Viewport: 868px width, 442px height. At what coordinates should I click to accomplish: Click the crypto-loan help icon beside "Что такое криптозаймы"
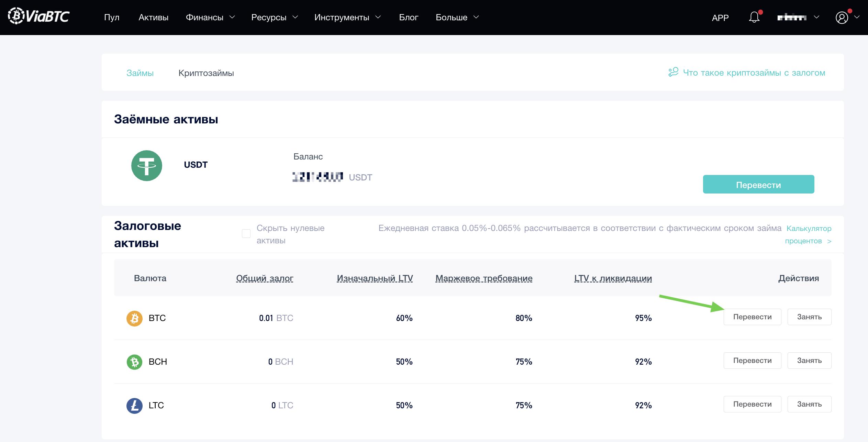(x=673, y=72)
